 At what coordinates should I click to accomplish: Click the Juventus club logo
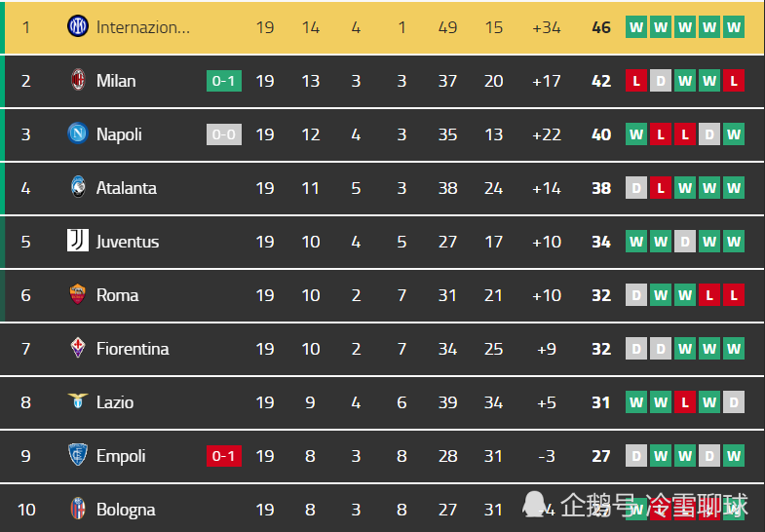point(78,241)
